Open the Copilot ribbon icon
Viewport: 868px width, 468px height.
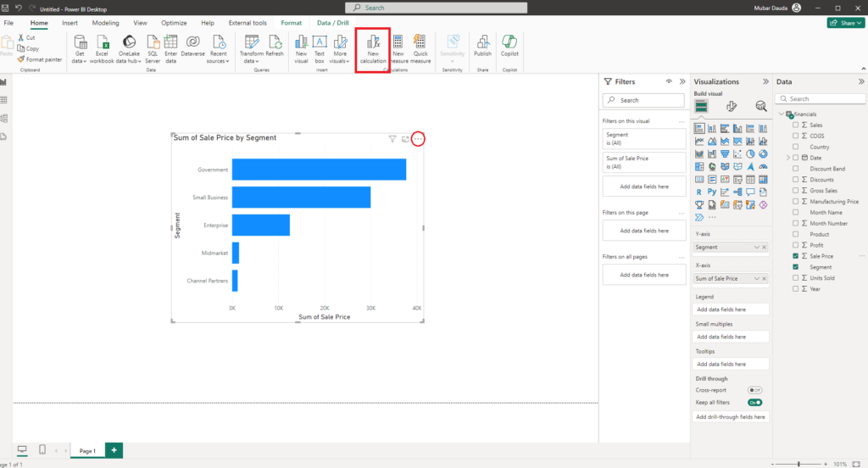coord(509,46)
